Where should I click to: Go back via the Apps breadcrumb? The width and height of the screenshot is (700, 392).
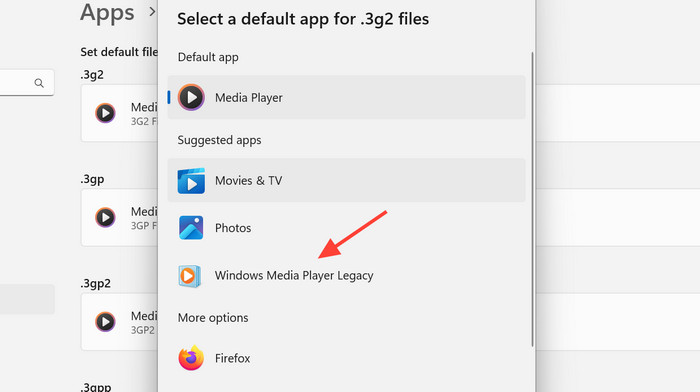107,12
